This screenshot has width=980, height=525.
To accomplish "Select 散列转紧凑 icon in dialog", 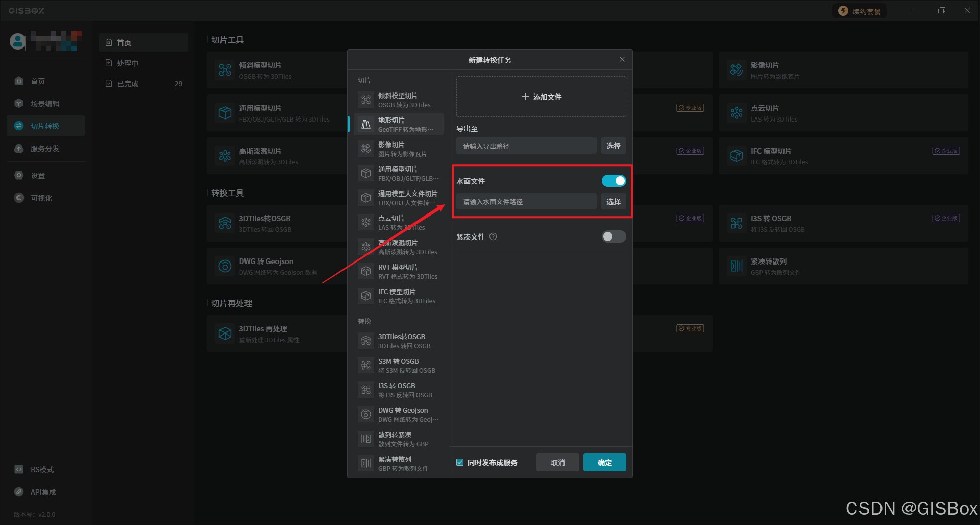I will (x=366, y=439).
